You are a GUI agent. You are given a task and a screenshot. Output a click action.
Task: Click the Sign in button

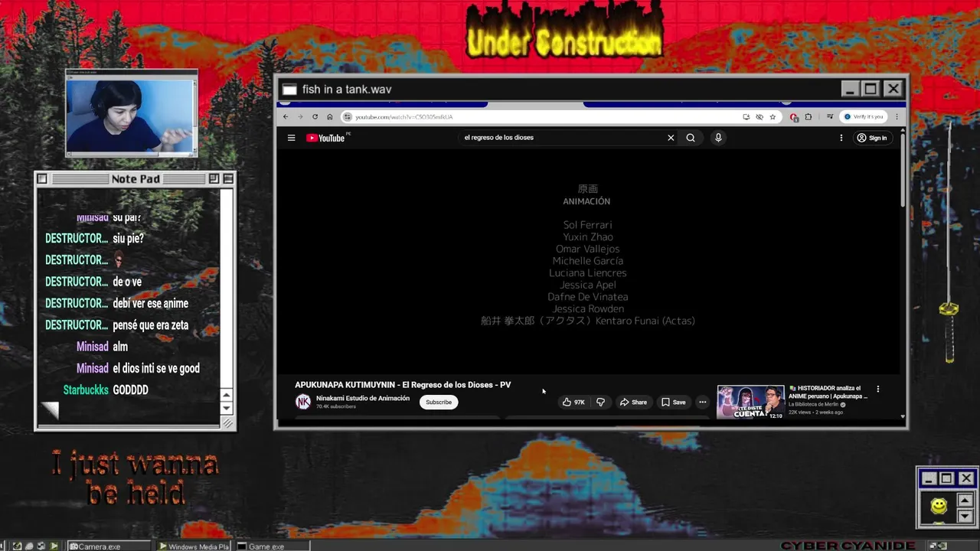(x=872, y=138)
